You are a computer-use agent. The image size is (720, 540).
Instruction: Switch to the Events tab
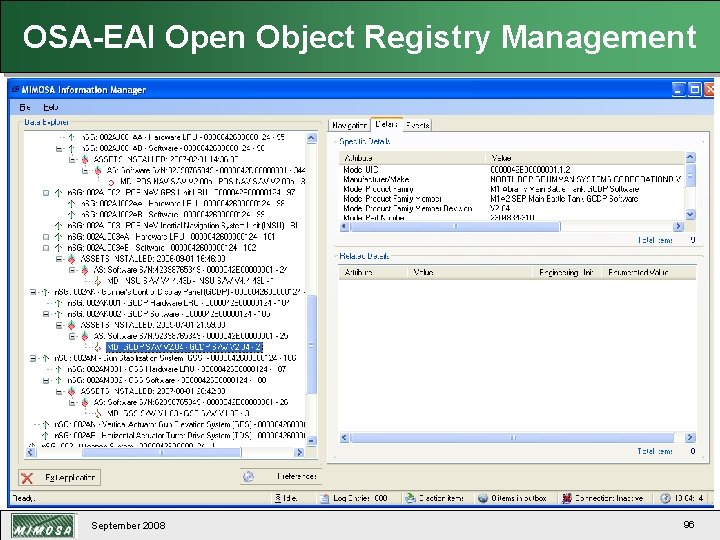click(x=417, y=125)
